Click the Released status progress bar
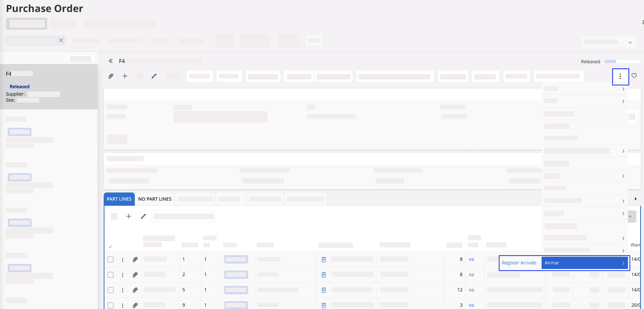Screen dimensions: 644x309 622,61
